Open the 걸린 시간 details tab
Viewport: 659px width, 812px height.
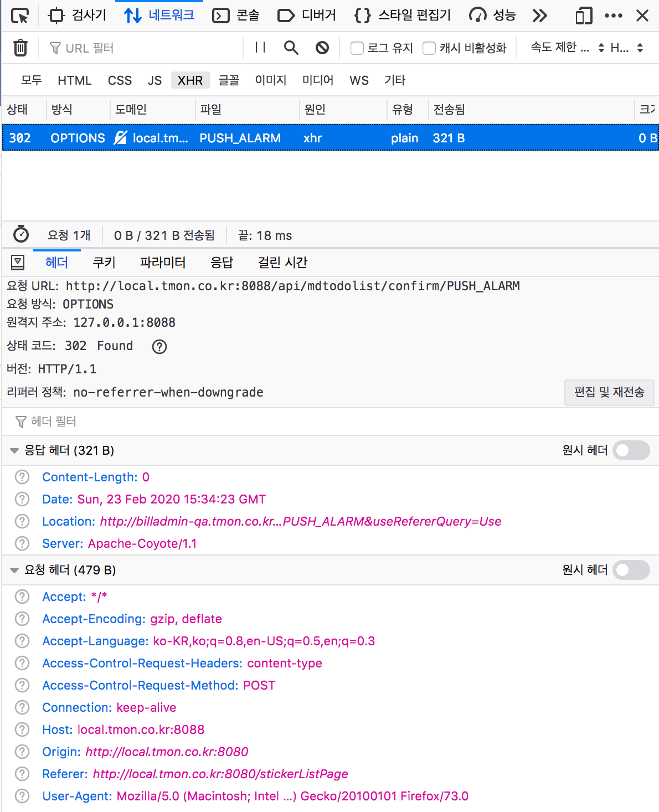pyautogui.click(x=282, y=263)
